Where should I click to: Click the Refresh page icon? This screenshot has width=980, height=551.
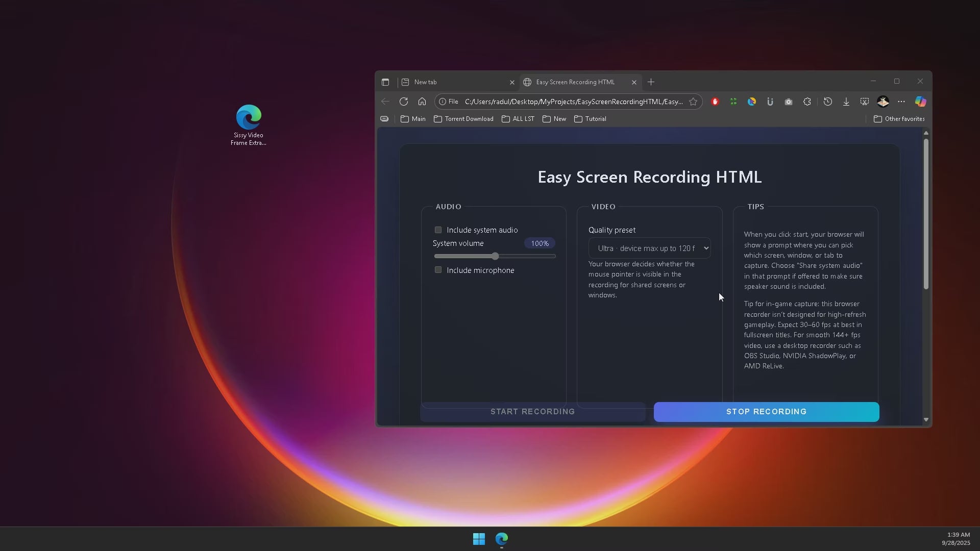(404, 102)
